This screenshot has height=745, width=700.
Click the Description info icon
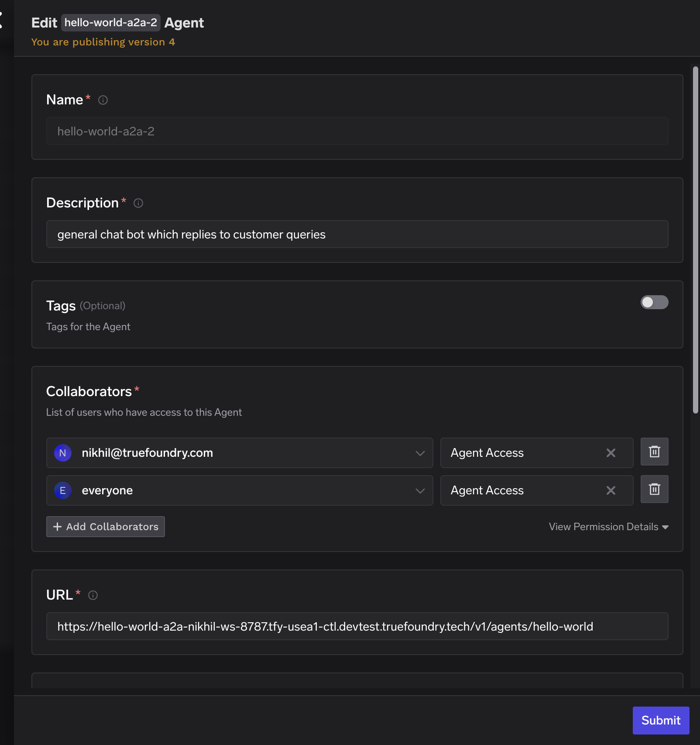click(x=138, y=203)
